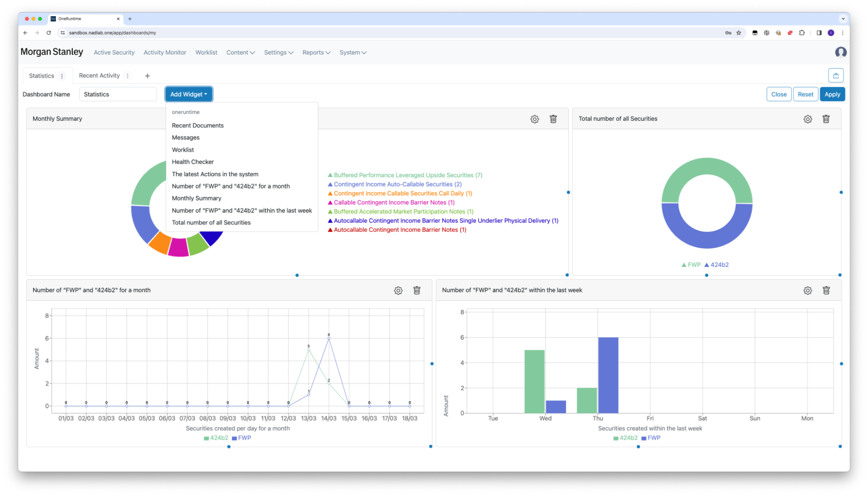
Task: Remove Total number of all Securities widget
Action: [826, 119]
